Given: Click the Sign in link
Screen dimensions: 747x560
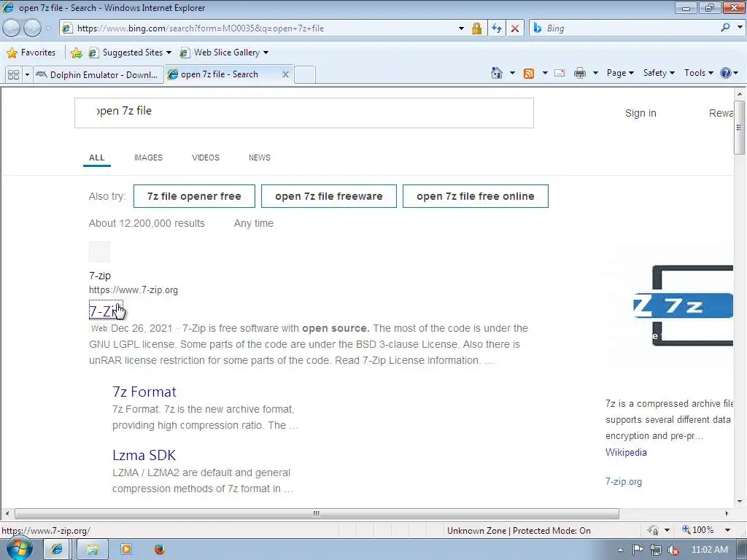Looking at the screenshot, I should pyautogui.click(x=640, y=113).
